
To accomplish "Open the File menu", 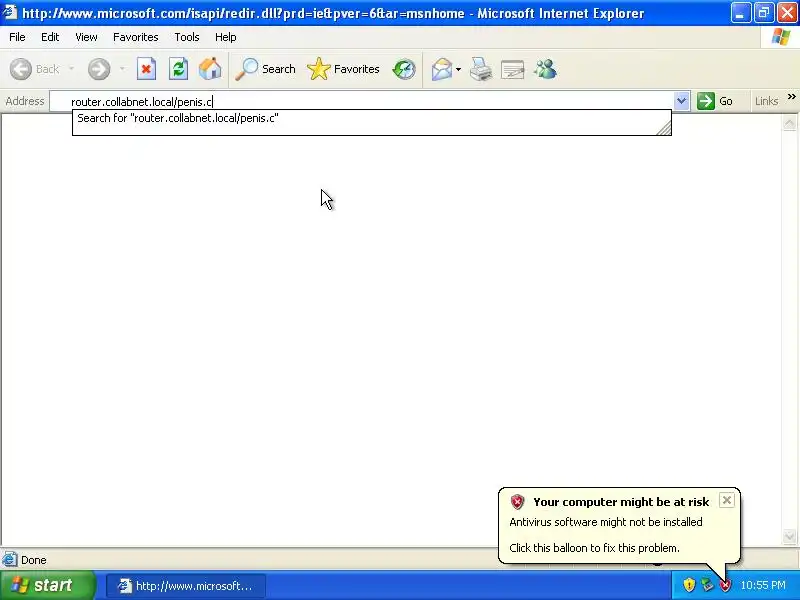I will point(17,37).
